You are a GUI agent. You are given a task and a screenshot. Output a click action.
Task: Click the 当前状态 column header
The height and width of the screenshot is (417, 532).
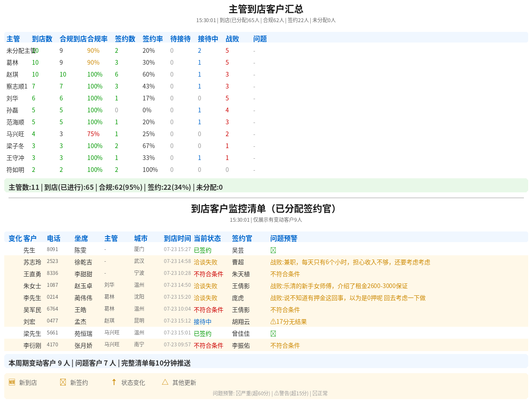coord(207,238)
